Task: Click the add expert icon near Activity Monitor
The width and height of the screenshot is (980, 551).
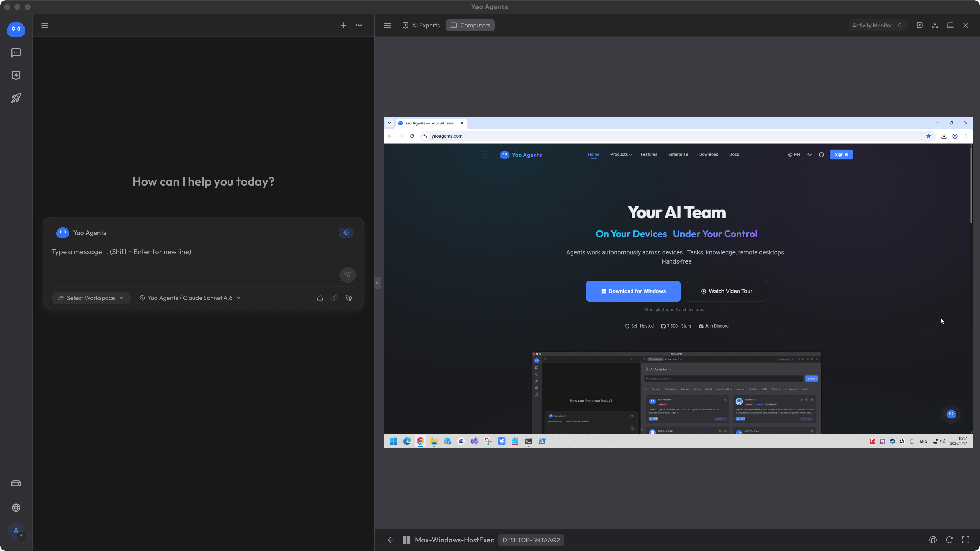Action: coord(920,25)
